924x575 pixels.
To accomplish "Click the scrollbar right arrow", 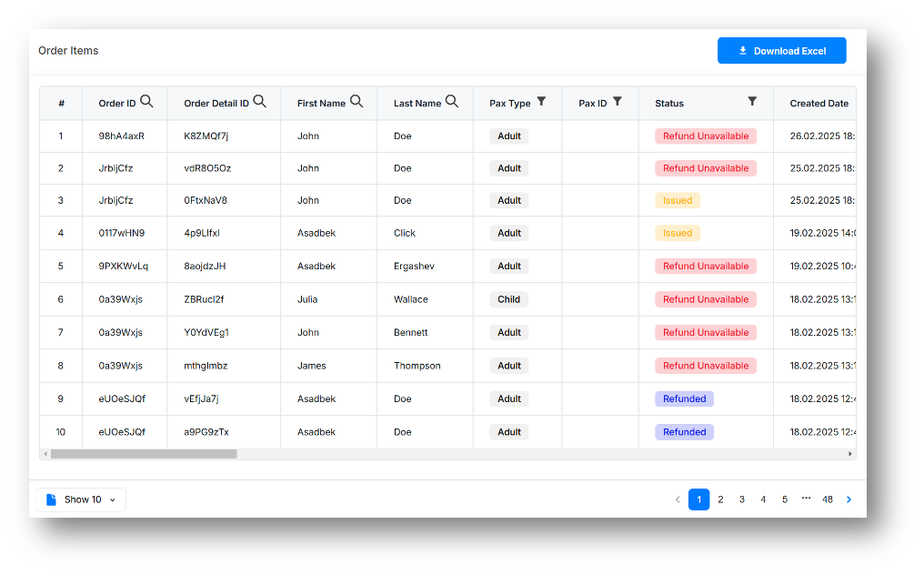I will 850,454.
